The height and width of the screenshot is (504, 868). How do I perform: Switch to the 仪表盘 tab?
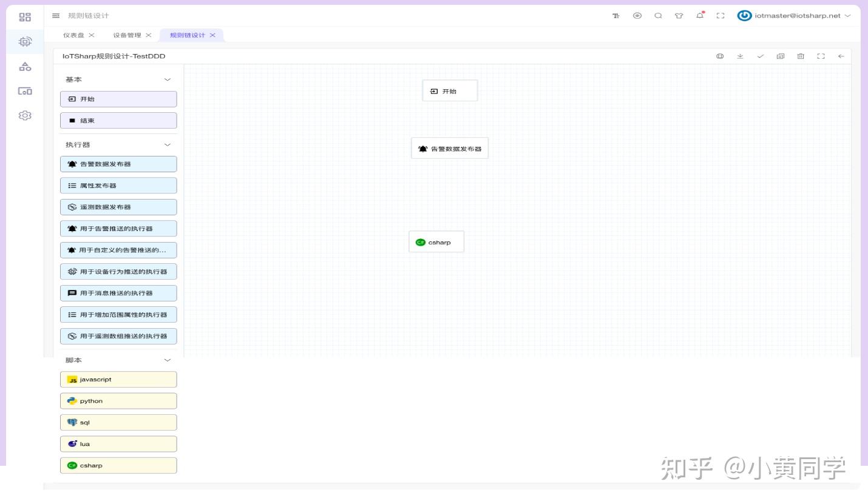point(73,35)
